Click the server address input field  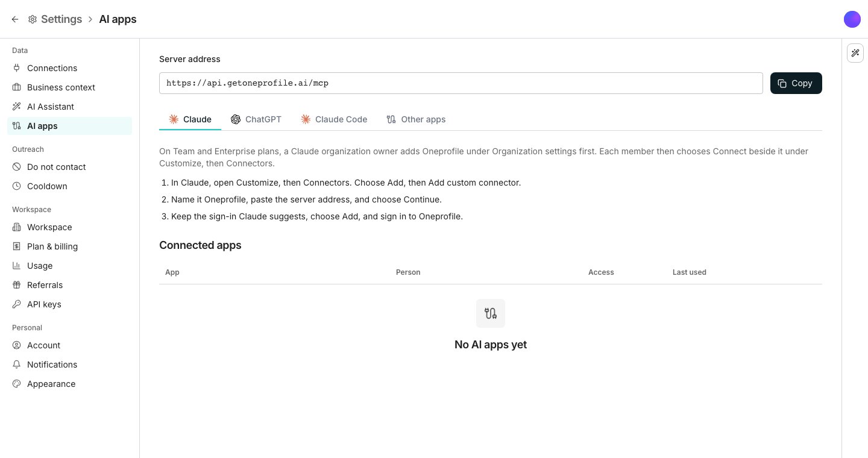(461, 83)
